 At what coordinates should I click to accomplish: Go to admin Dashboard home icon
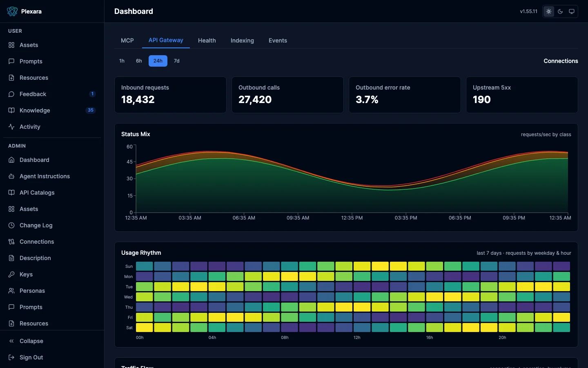(x=11, y=160)
